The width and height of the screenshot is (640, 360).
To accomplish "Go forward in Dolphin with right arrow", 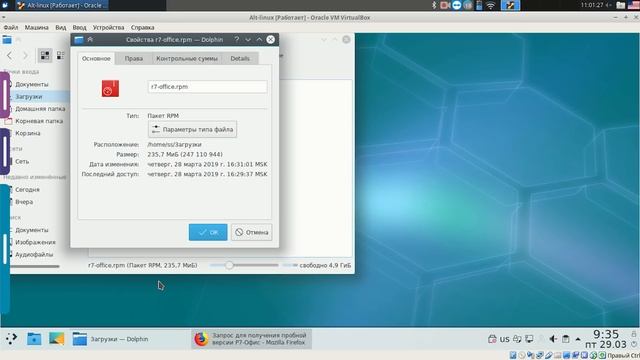I will [x=25, y=55].
